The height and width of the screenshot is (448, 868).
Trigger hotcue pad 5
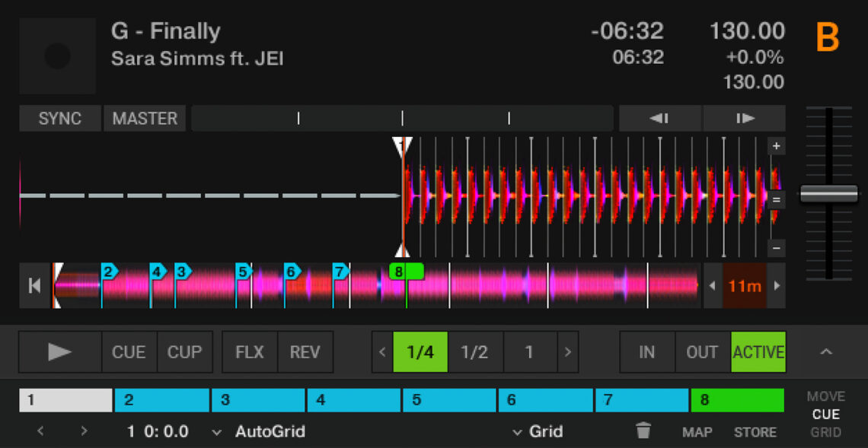(449, 399)
